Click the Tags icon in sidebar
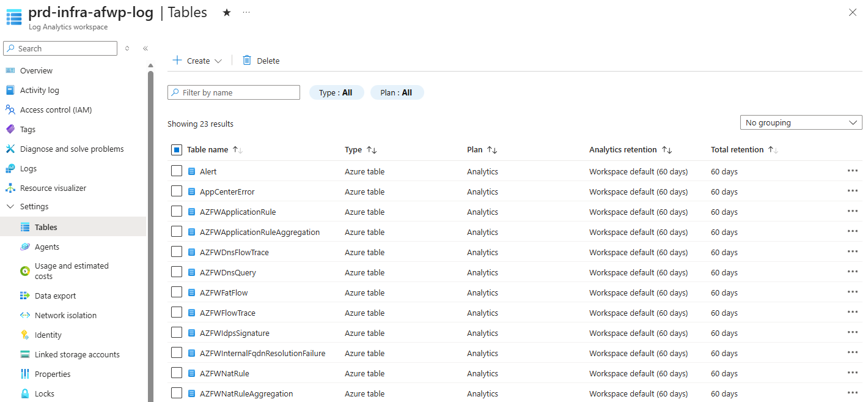This screenshot has height=402, width=868. 10,129
